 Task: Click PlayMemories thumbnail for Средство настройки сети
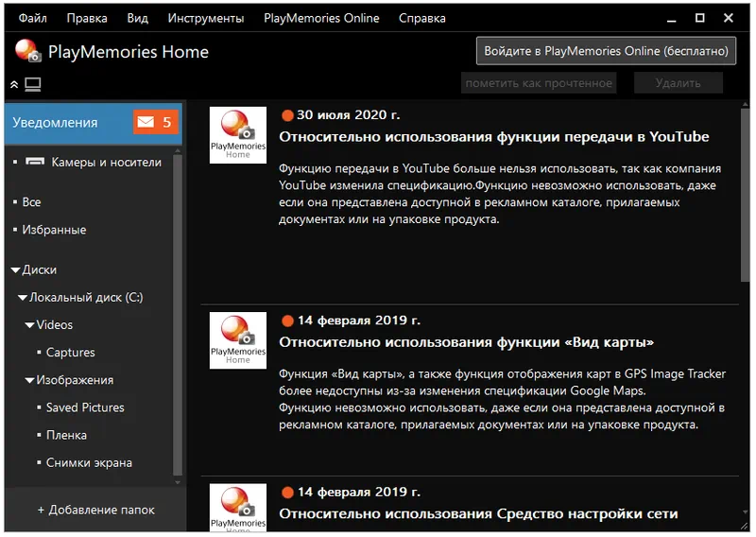click(238, 508)
